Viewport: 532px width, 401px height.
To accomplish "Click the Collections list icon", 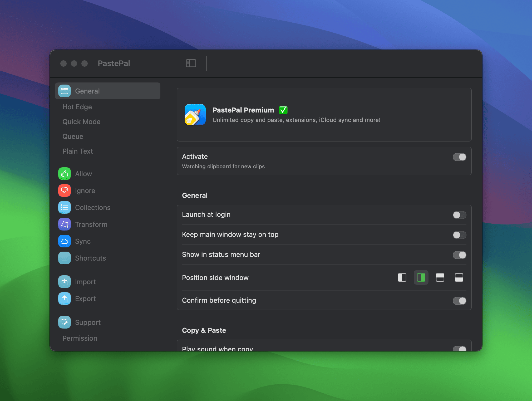I will (65, 207).
